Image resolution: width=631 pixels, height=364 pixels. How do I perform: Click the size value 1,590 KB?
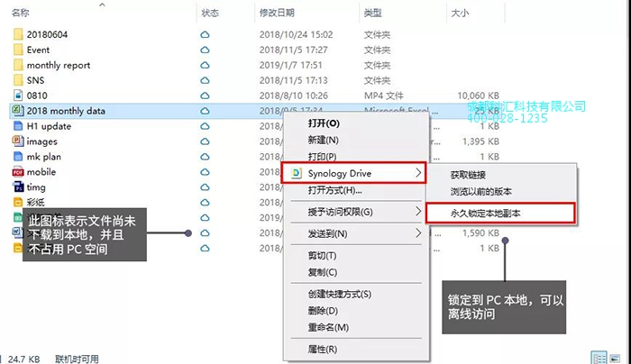click(480, 232)
